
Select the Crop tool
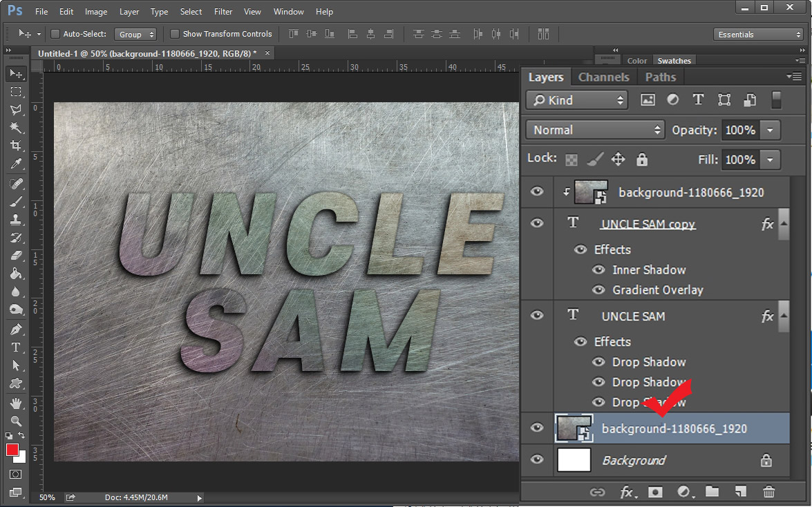[x=16, y=146]
